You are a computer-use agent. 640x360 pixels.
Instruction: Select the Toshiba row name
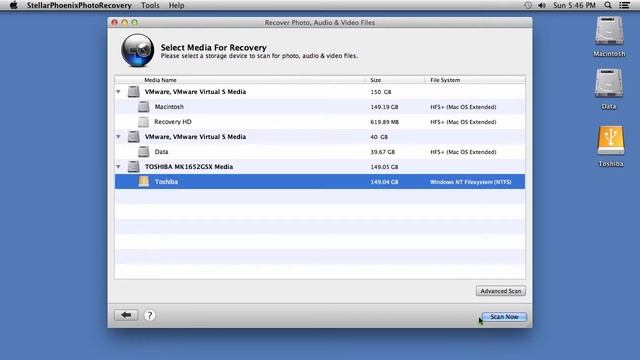tap(166, 182)
